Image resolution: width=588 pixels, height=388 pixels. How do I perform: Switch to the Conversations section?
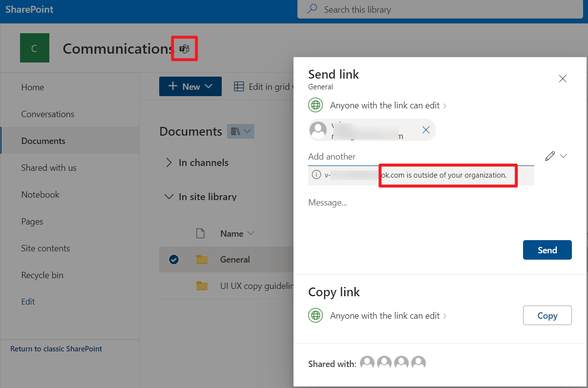tap(47, 114)
